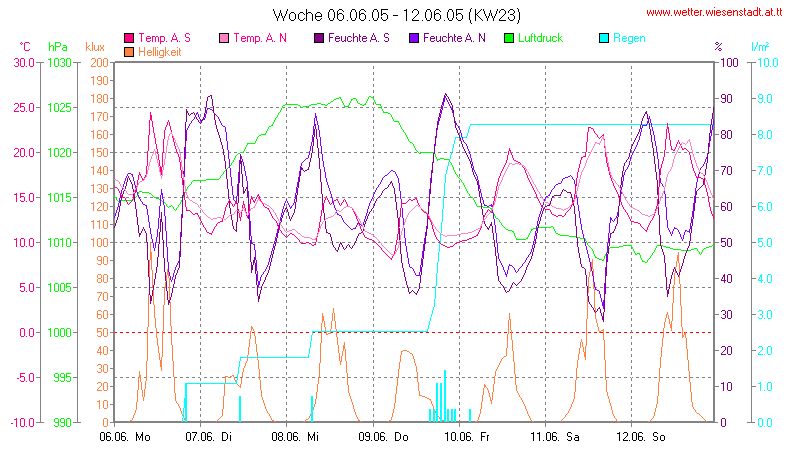The height and width of the screenshot is (460, 790).
Task: Click the 50 percent humidity axis value
Action: [726, 243]
